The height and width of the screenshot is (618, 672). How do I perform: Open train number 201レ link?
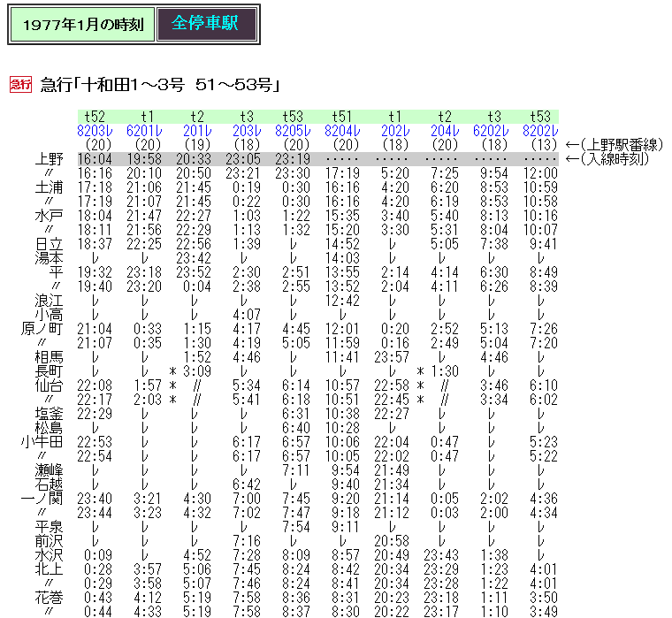pos(197,131)
